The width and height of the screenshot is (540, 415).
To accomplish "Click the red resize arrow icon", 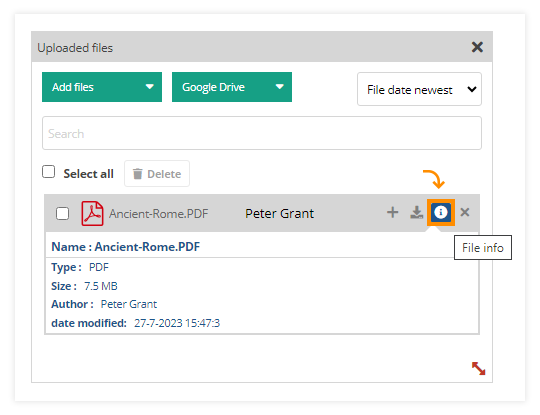I will pyautogui.click(x=478, y=369).
